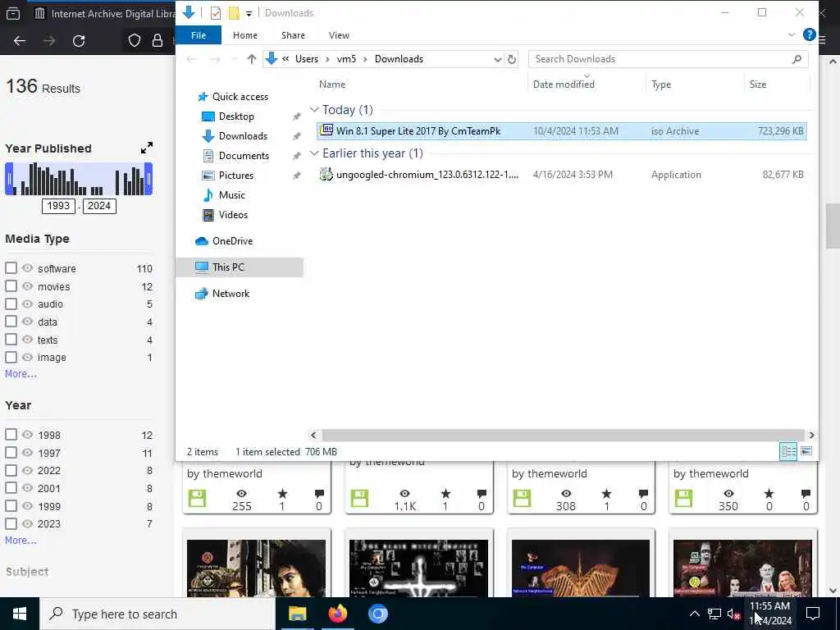Select Win 8.1 Super Lite ISO file icon
The height and width of the screenshot is (630, 840).
coord(326,130)
